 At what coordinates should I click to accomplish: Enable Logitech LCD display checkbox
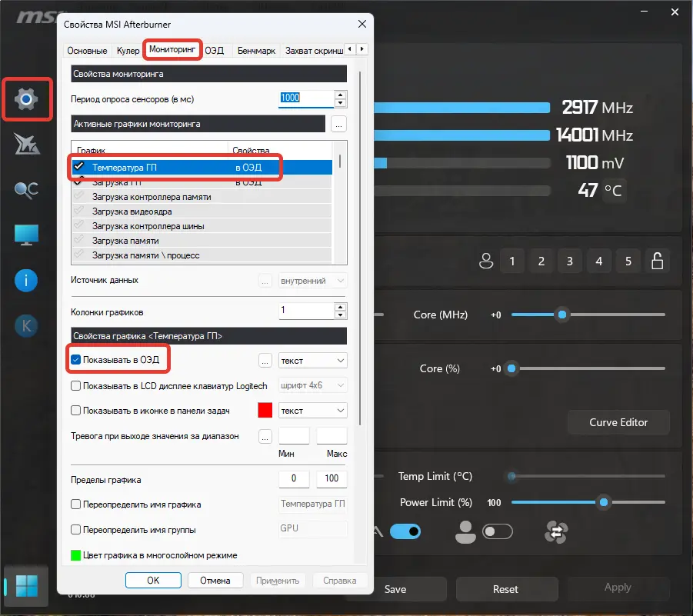76,386
